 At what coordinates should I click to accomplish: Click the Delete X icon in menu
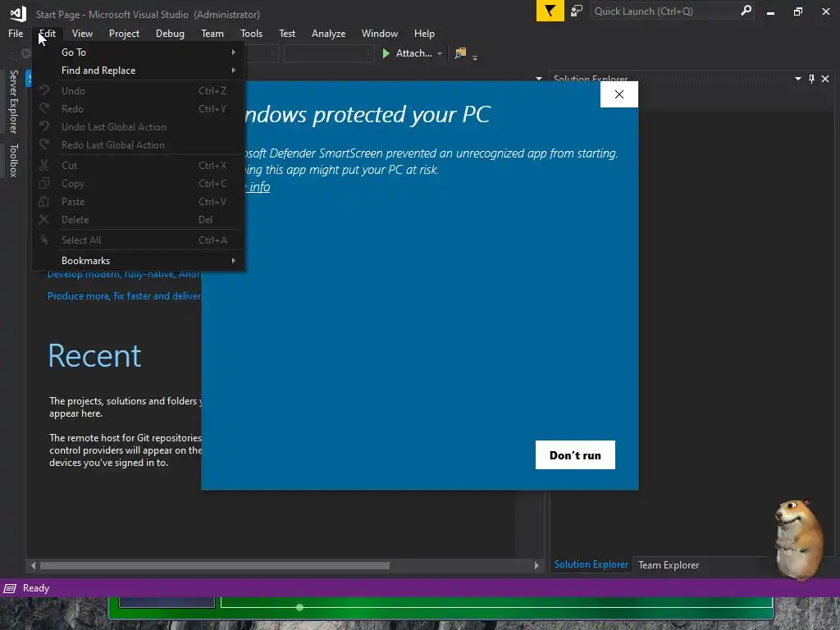(x=44, y=220)
